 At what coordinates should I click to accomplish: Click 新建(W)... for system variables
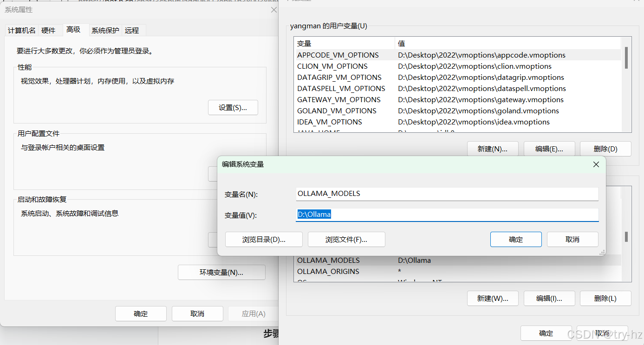[x=493, y=299]
